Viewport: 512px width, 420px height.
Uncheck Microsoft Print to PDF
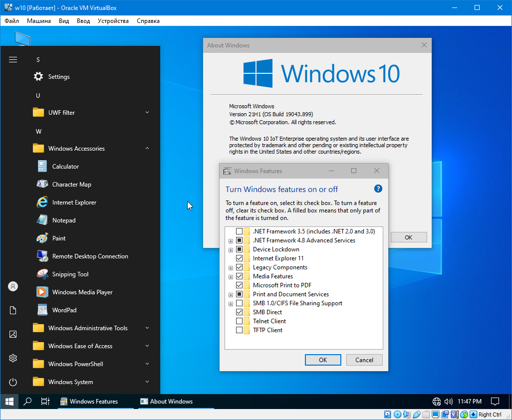(x=240, y=285)
